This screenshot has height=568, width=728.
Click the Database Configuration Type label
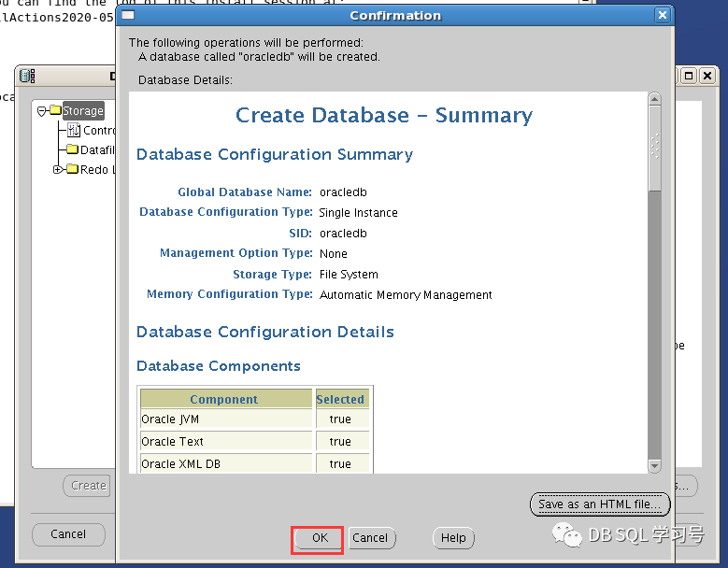tap(226, 212)
